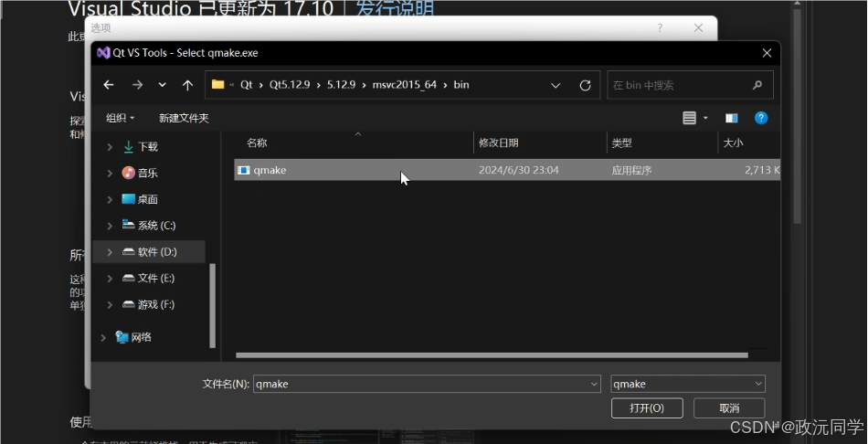Focus the 文件名(N) input field
Image resolution: width=868 pixels, height=444 pixels.
[x=420, y=384]
